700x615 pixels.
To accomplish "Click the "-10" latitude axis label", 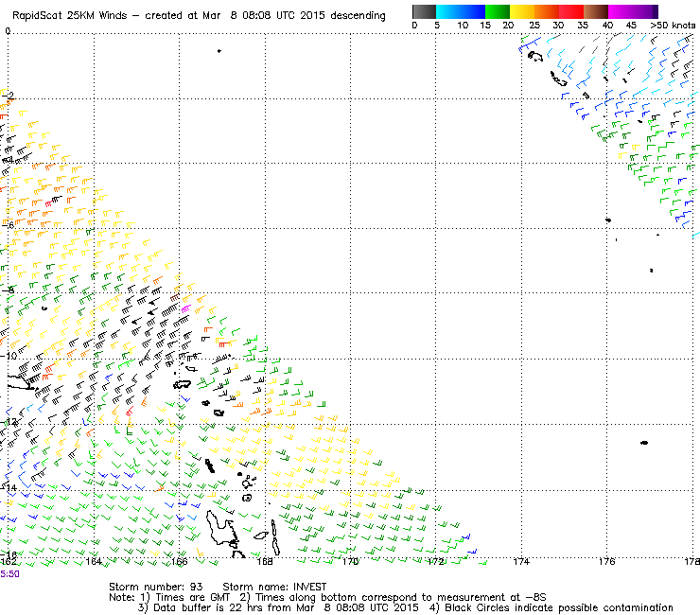I will 9,356.
